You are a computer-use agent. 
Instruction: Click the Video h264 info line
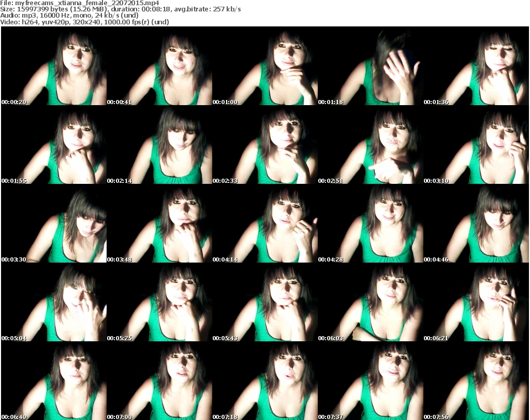[84, 22]
